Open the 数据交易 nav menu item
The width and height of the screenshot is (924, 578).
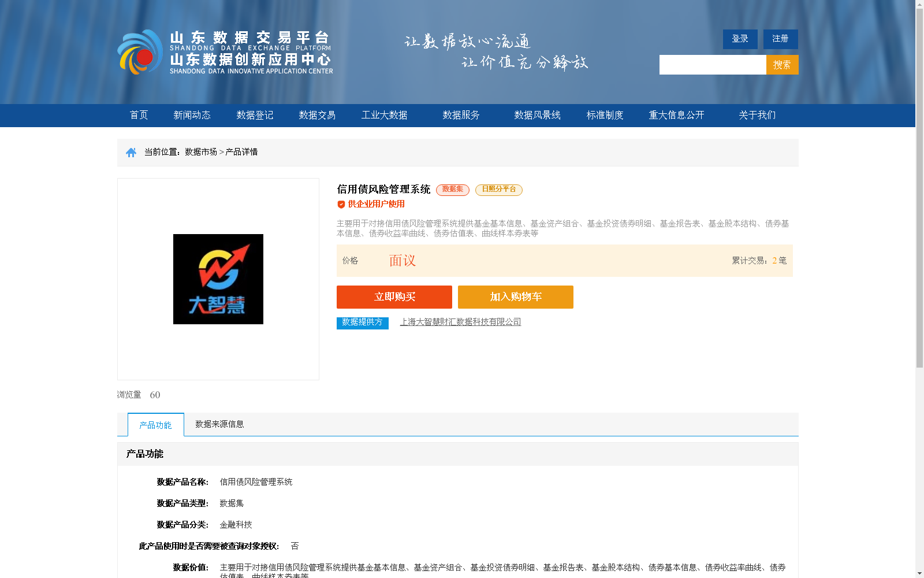click(x=317, y=115)
